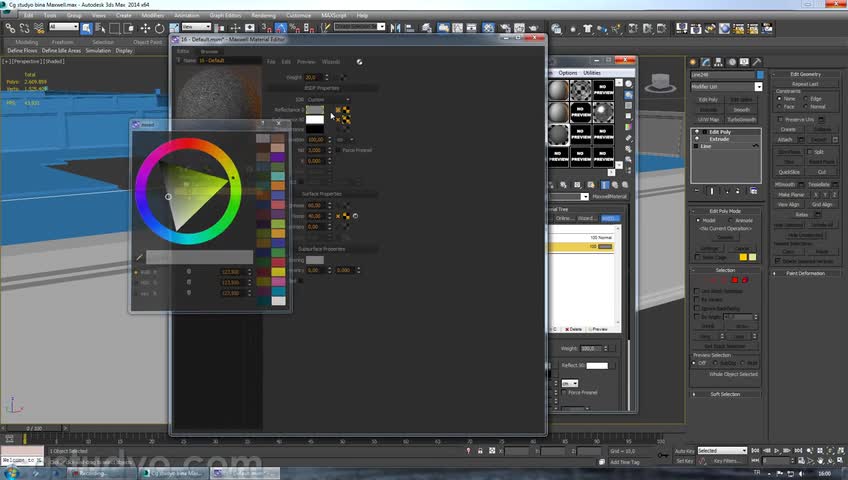
Task: Pick a color with the eyedropper icon
Action: [139, 257]
